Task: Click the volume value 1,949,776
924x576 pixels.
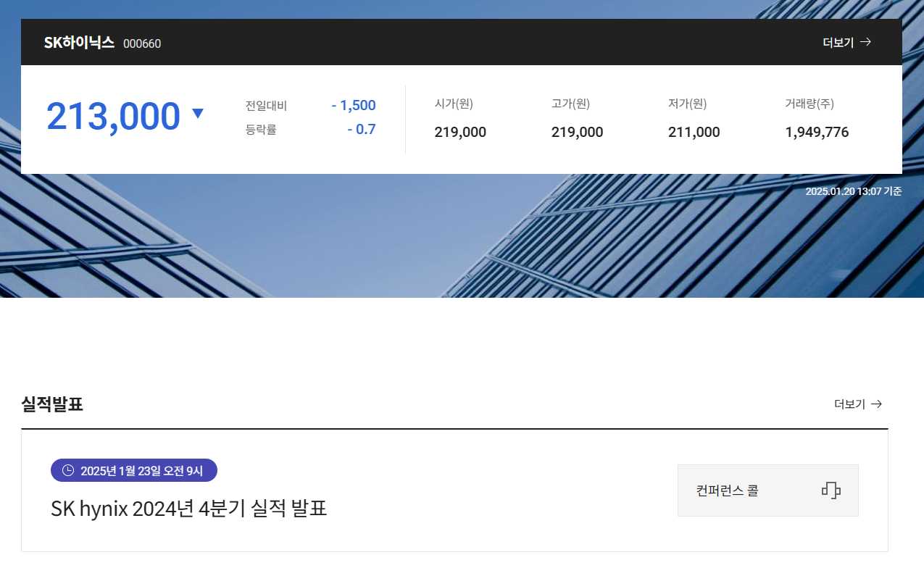Action: pyautogui.click(x=817, y=132)
